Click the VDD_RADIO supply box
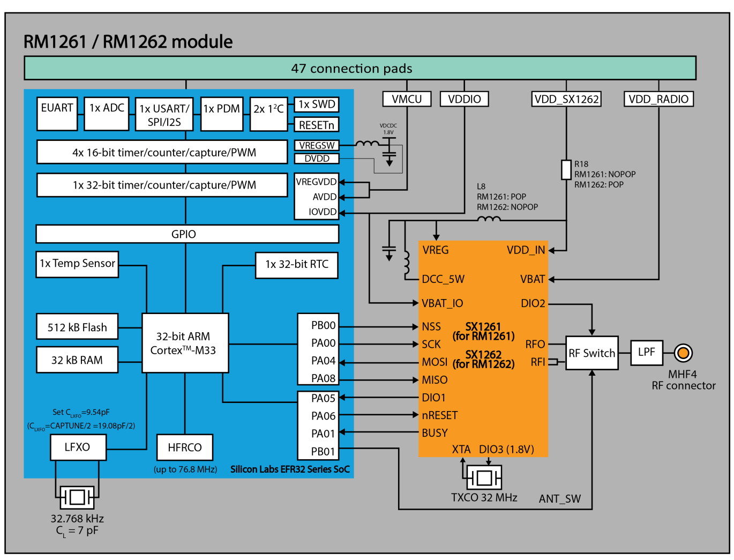Viewport: 734px width, 560px height. coord(659,99)
